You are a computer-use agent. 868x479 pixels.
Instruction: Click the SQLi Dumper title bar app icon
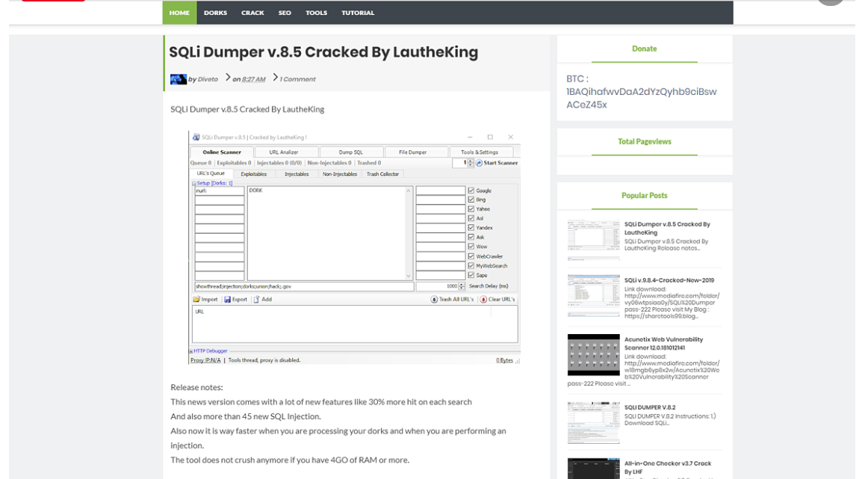(x=196, y=137)
